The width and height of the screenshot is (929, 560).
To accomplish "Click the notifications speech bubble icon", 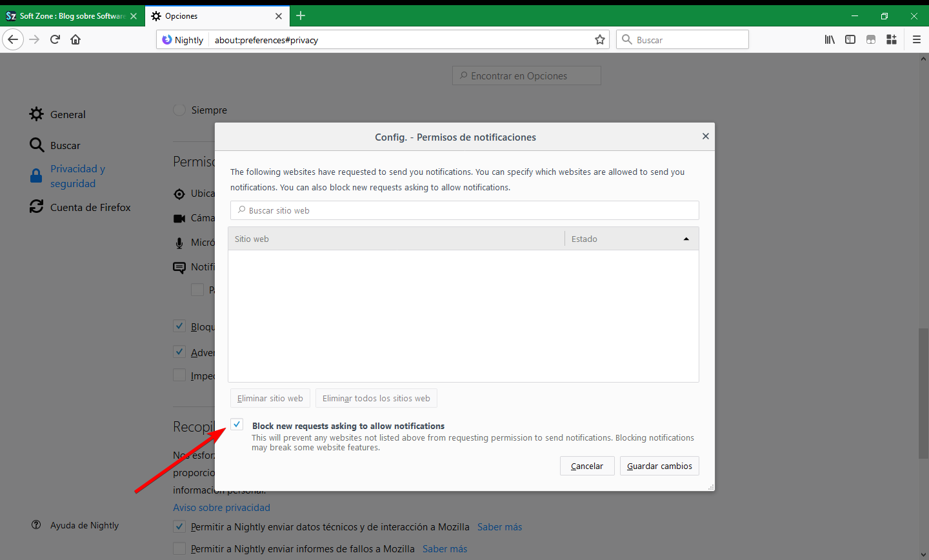I will pos(179,267).
